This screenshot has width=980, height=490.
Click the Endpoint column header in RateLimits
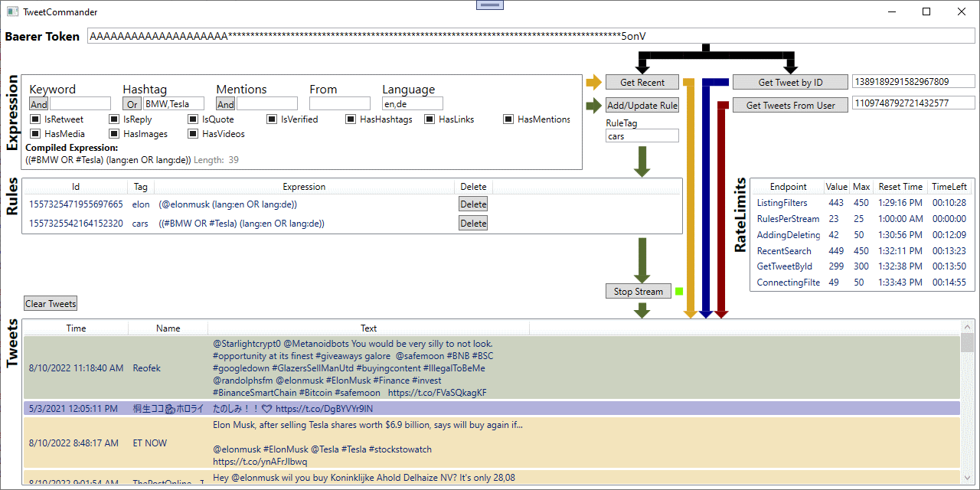[x=788, y=187]
